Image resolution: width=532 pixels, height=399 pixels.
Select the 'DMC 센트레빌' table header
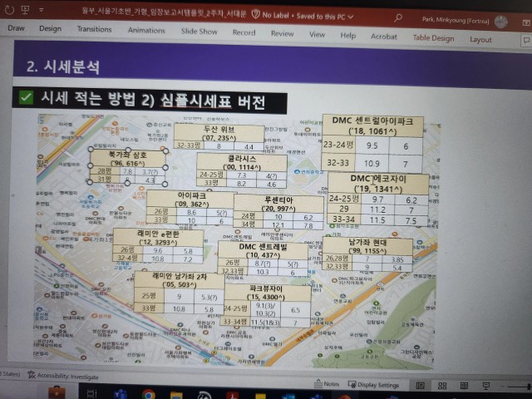pos(263,250)
